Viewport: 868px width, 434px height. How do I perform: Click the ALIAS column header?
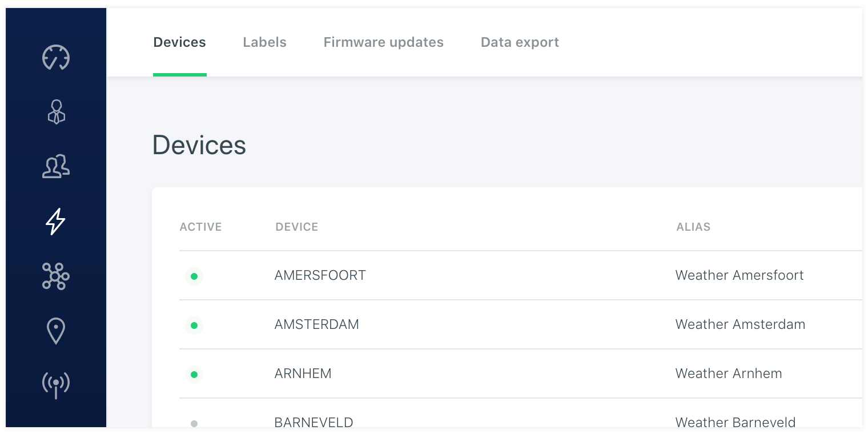click(x=693, y=227)
